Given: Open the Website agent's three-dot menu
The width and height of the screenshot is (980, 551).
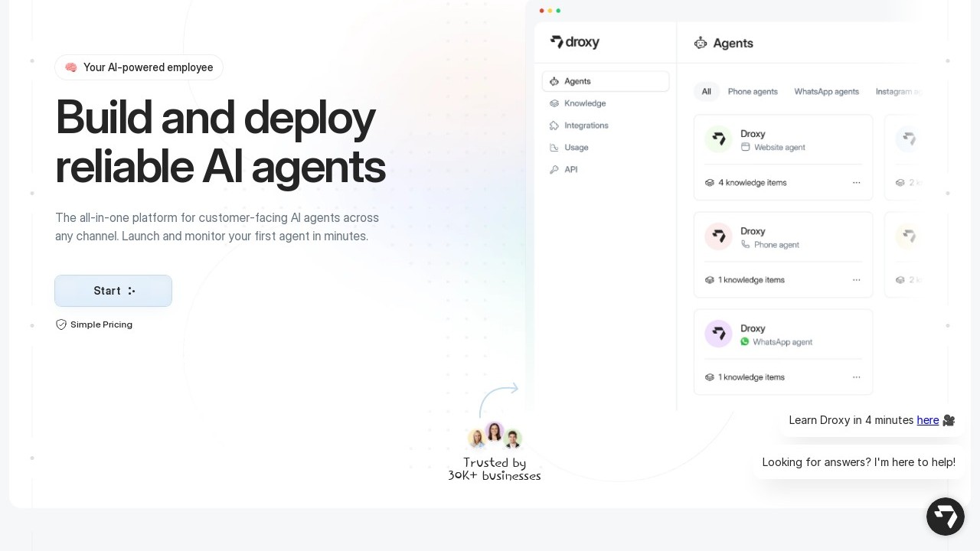Looking at the screenshot, I should tap(856, 183).
